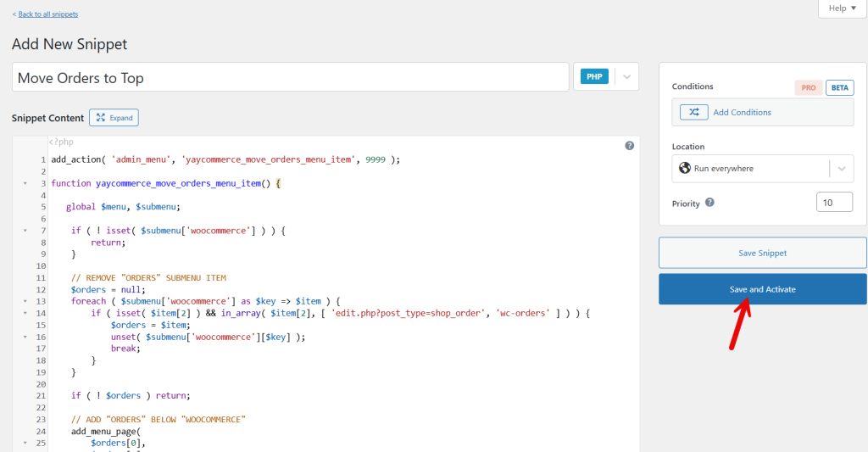Collapse the foreach fold at line 13
868x452 pixels.
pos(25,301)
